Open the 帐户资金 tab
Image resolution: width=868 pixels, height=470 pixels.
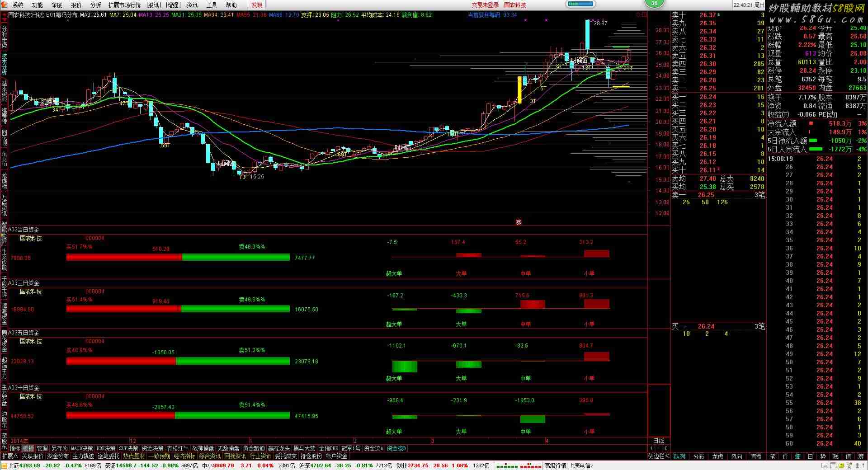tap(336, 456)
